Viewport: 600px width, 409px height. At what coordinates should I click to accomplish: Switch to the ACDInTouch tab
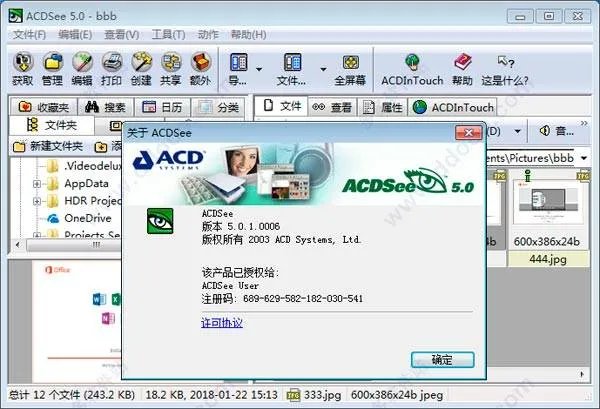pyautogui.click(x=453, y=108)
